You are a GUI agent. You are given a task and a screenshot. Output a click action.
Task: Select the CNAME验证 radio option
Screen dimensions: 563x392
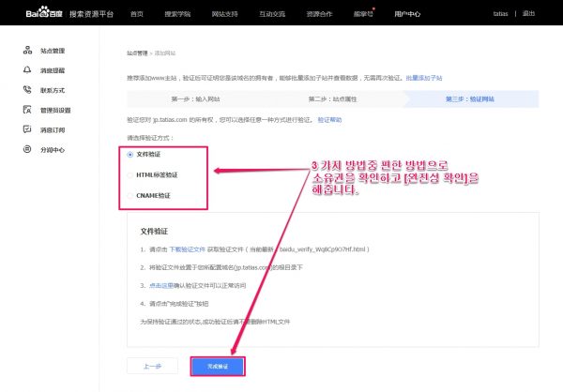130,196
